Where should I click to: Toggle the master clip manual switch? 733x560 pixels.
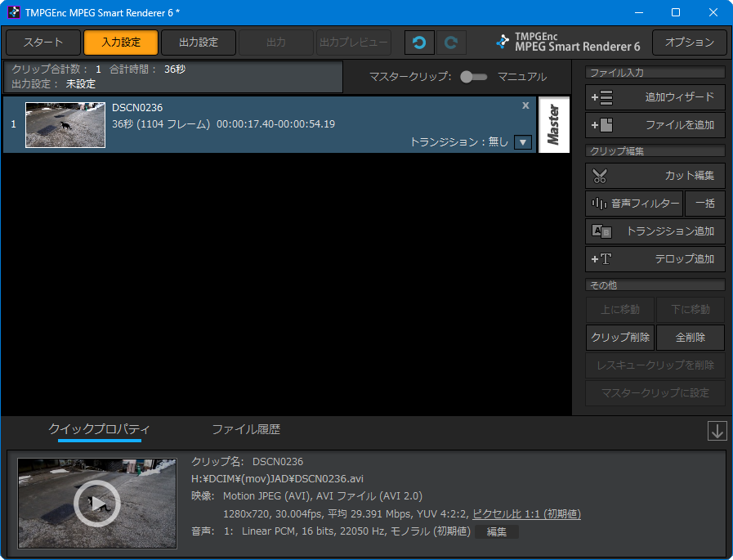click(x=474, y=77)
